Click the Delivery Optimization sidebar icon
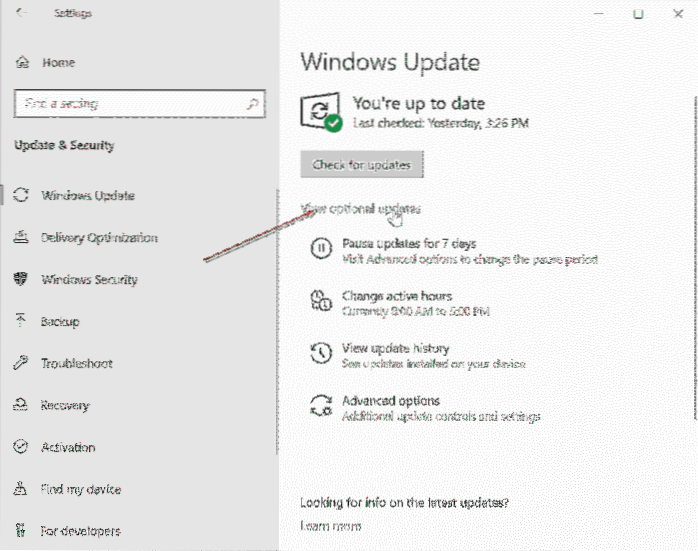698x551 pixels. 22,238
